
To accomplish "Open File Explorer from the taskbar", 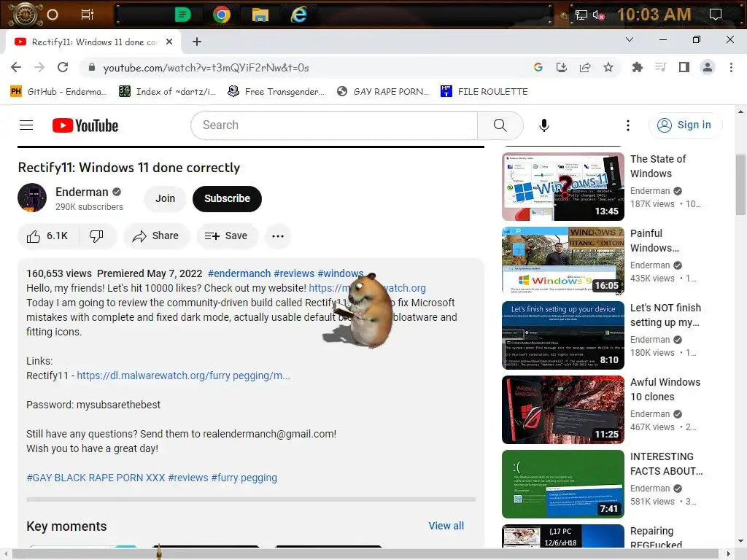I will click(x=260, y=15).
